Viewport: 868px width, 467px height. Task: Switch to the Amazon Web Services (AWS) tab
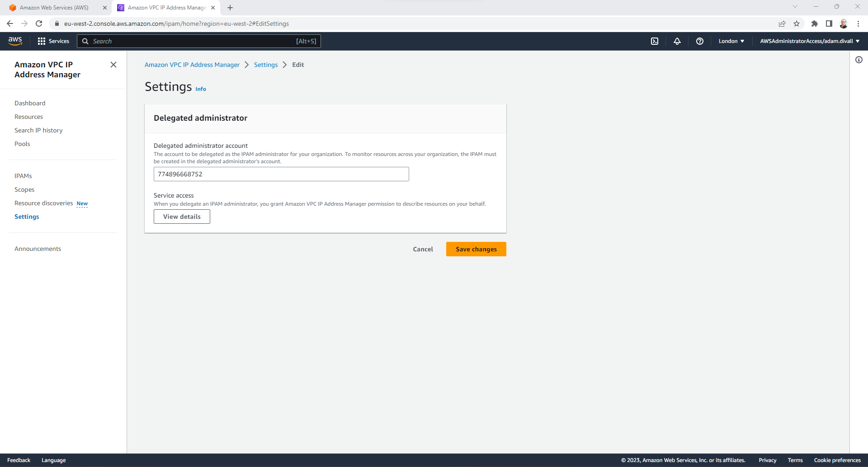click(x=54, y=8)
